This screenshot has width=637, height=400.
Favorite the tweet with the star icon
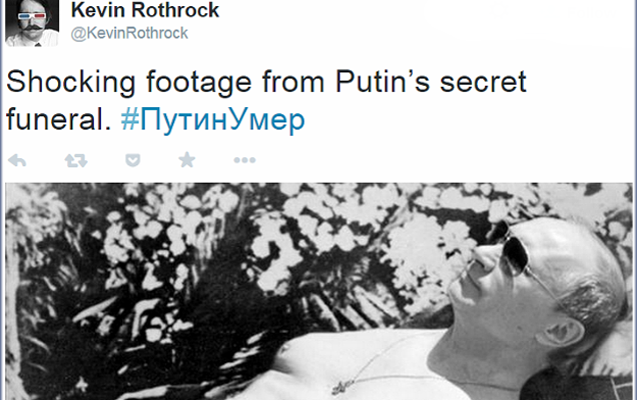(187, 160)
